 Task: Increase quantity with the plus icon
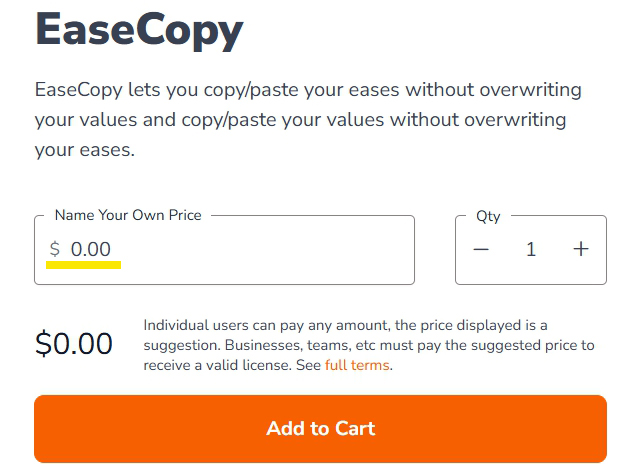[x=581, y=249]
